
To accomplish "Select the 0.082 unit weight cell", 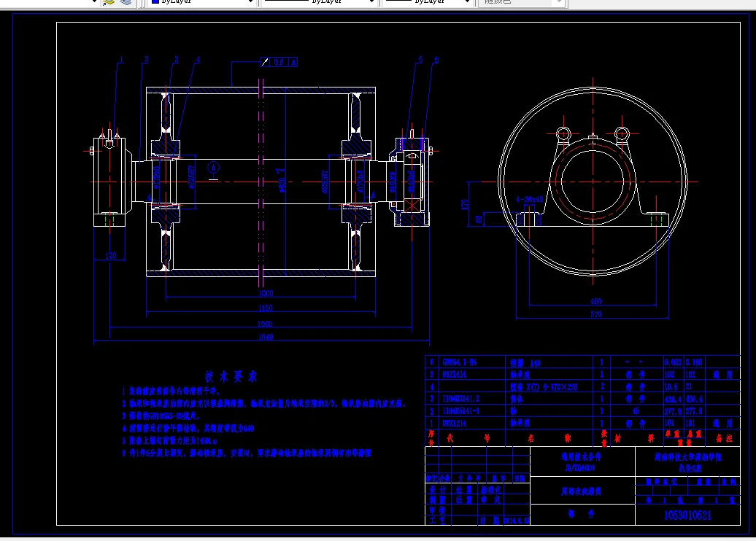I will coord(673,362).
